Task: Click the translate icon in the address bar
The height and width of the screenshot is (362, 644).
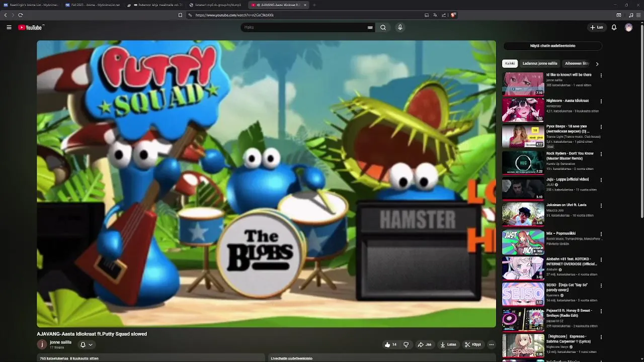Action: click(x=435, y=15)
